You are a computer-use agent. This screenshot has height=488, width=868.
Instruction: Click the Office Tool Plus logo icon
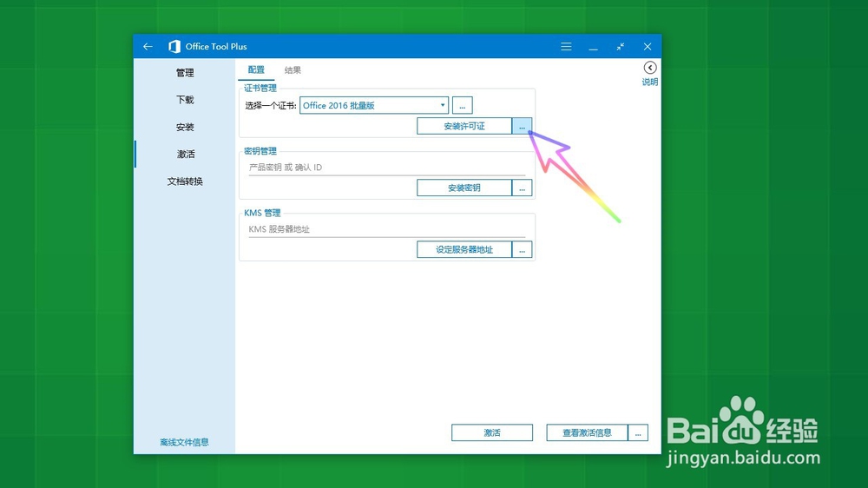coord(174,47)
